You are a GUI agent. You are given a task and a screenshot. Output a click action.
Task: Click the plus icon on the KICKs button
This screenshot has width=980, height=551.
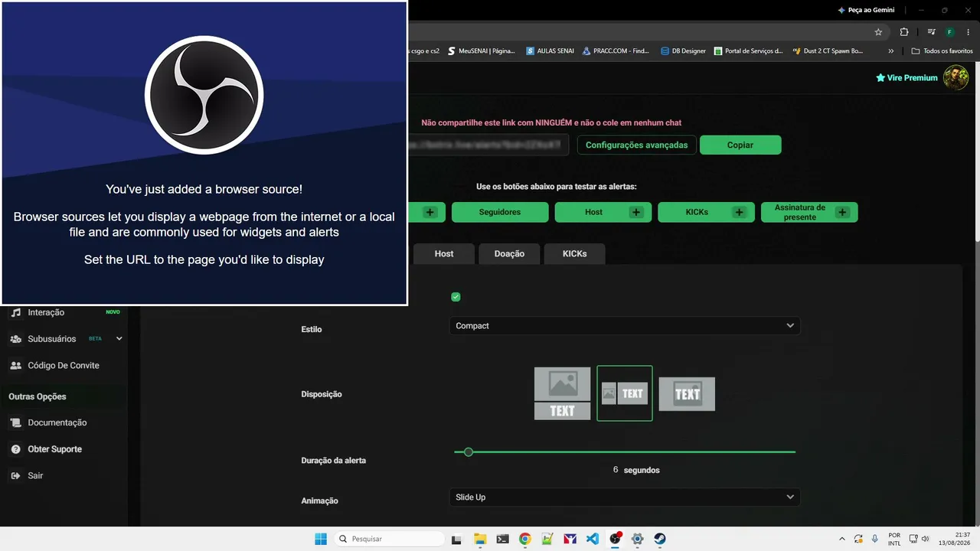point(739,212)
